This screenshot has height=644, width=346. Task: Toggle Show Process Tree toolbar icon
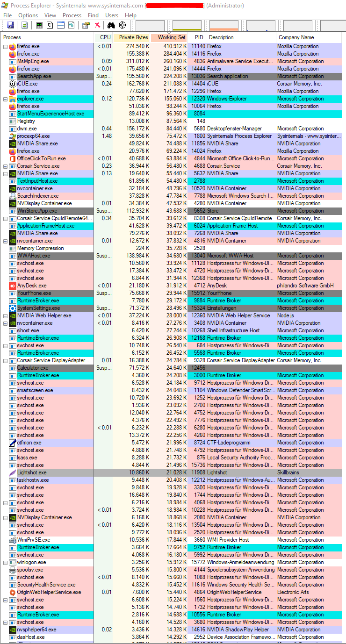coord(50,25)
